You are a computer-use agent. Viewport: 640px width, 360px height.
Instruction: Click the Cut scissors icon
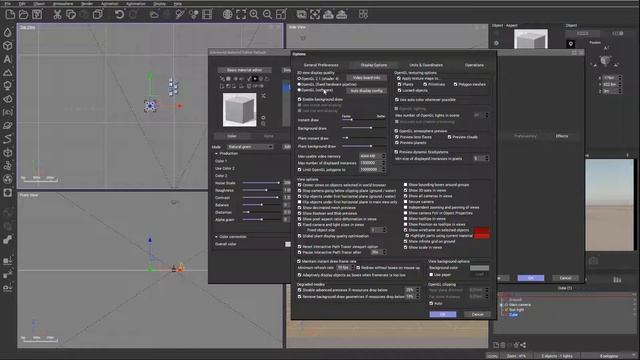pos(57,15)
